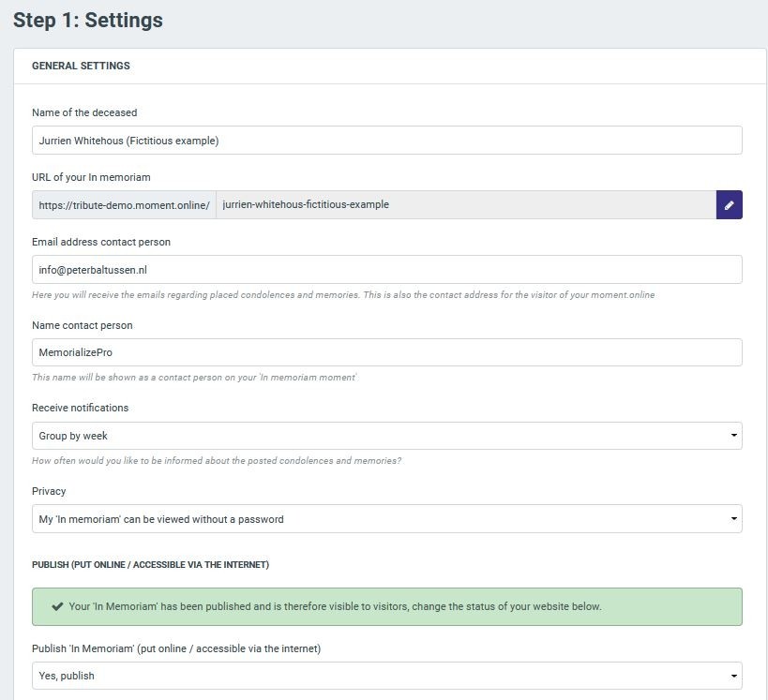This screenshot has height=700, width=768.
Task: Click the help text under the email field
Action: point(343,295)
